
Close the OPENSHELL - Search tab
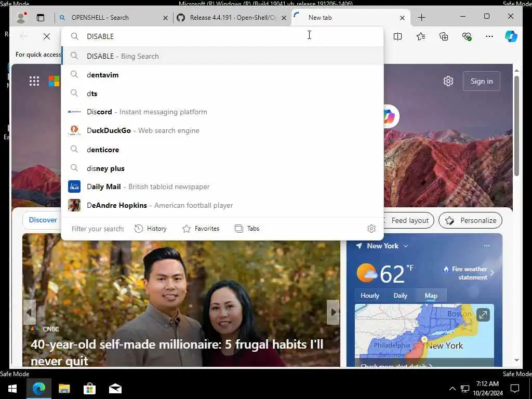pyautogui.click(x=165, y=18)
